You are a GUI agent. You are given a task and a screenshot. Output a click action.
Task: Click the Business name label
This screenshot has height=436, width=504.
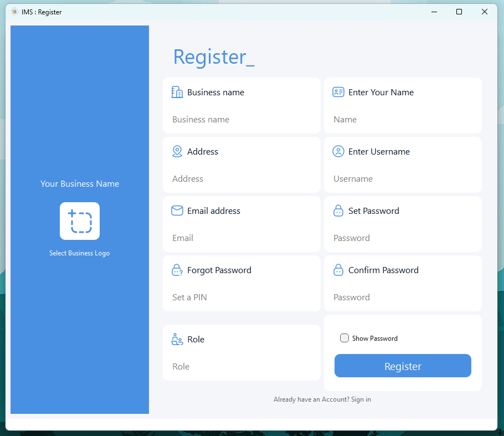pyautogui.click(x=215, y=93)
